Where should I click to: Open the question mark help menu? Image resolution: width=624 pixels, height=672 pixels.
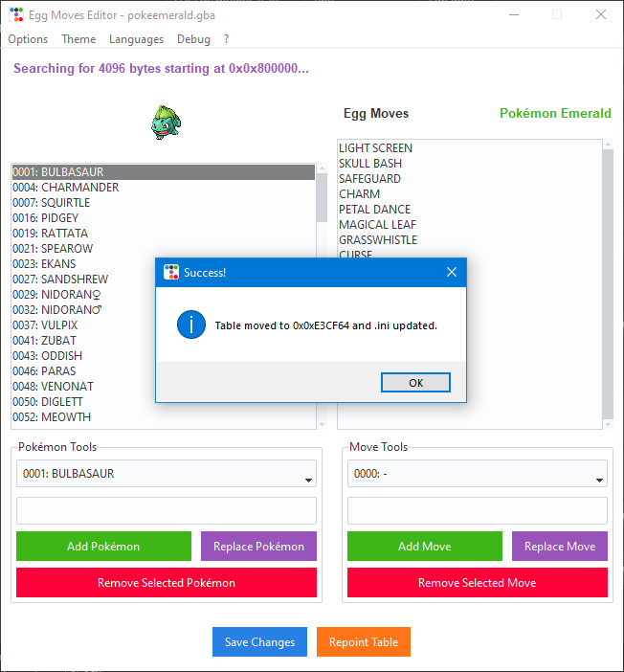tap(227, 39)
